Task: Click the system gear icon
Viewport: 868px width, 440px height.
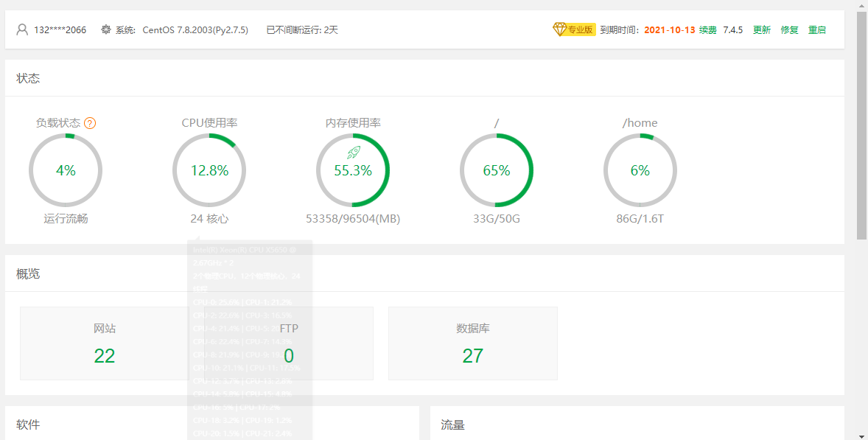Action: [106, 30]
